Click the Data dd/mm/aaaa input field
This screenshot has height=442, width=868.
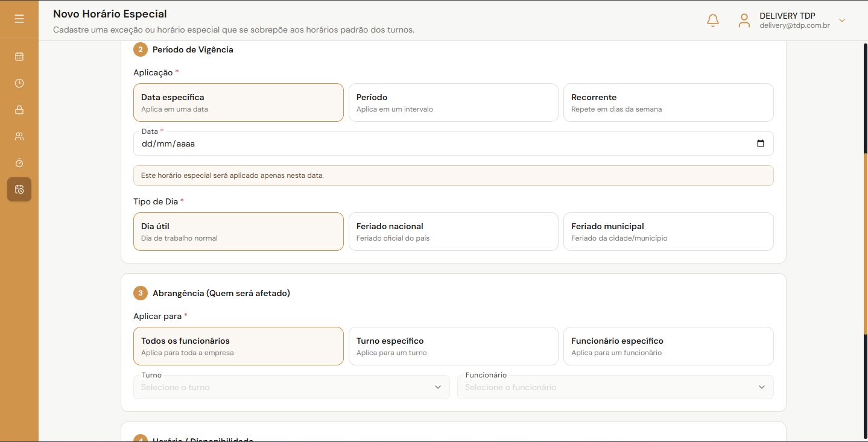pyautogui.click(x=454, y=144)
